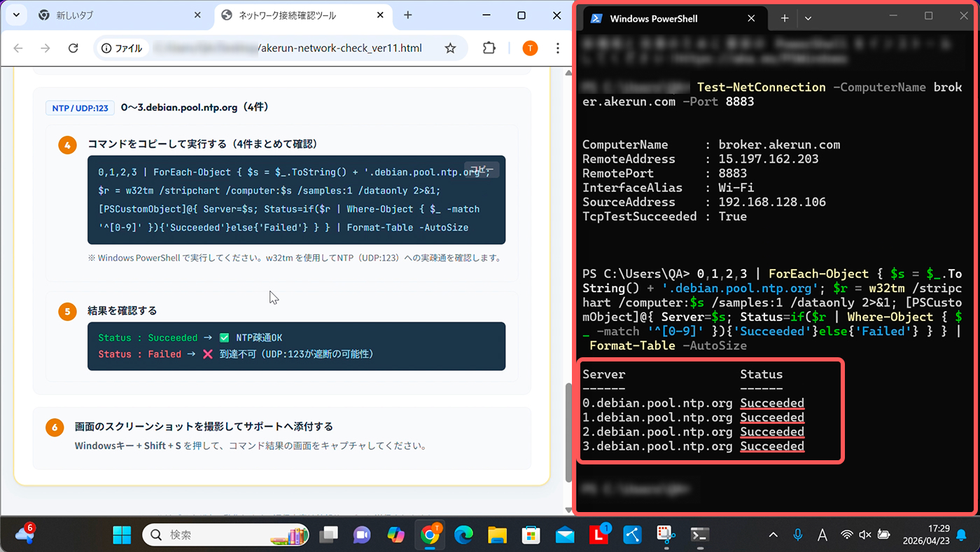Click the muted volume tray icon

pyautogui.click(x=865, y=535)
